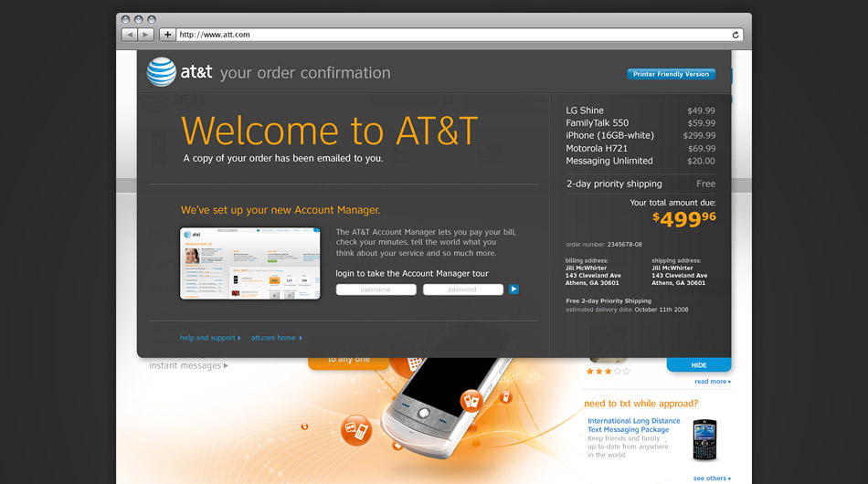Select the LG Shine line item
This screenshot has width=868, height=484.
pos(640,110)
